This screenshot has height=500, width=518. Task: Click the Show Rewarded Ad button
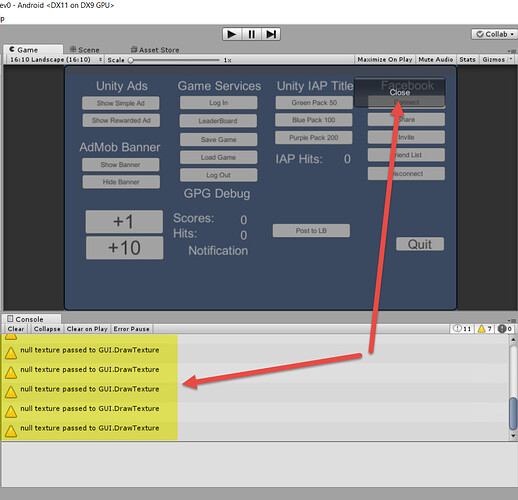(x=121, y=120)
